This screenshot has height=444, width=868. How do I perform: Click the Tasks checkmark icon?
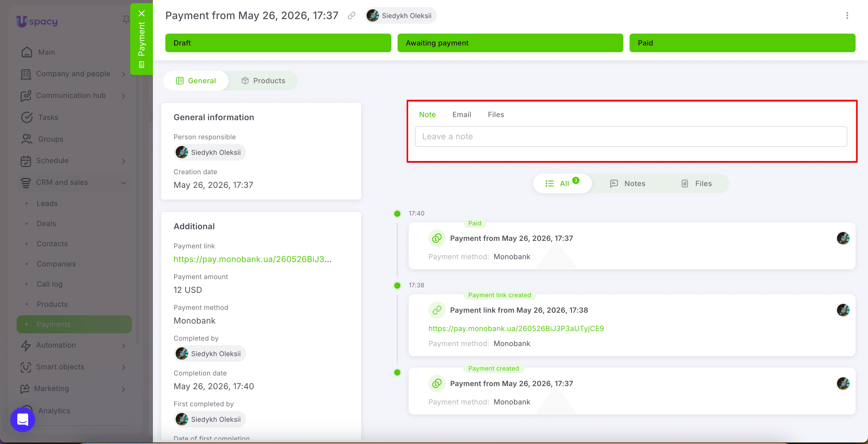point(27,117)
